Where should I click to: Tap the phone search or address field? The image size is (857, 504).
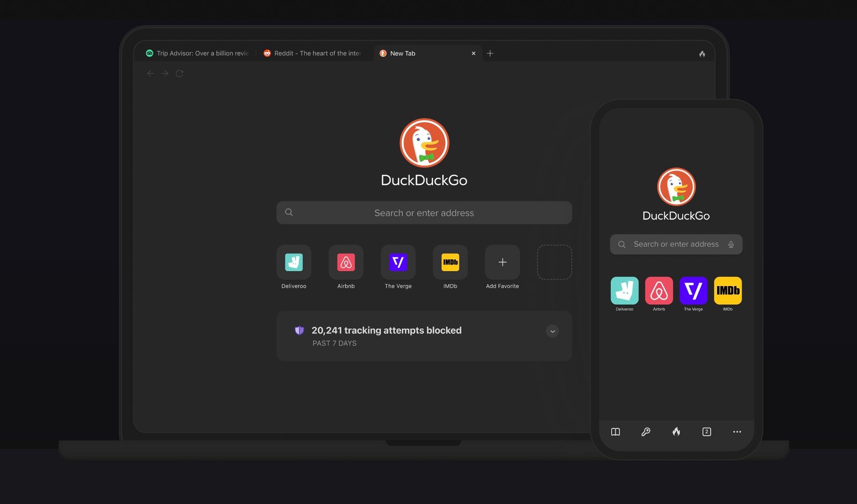(675, 244)
